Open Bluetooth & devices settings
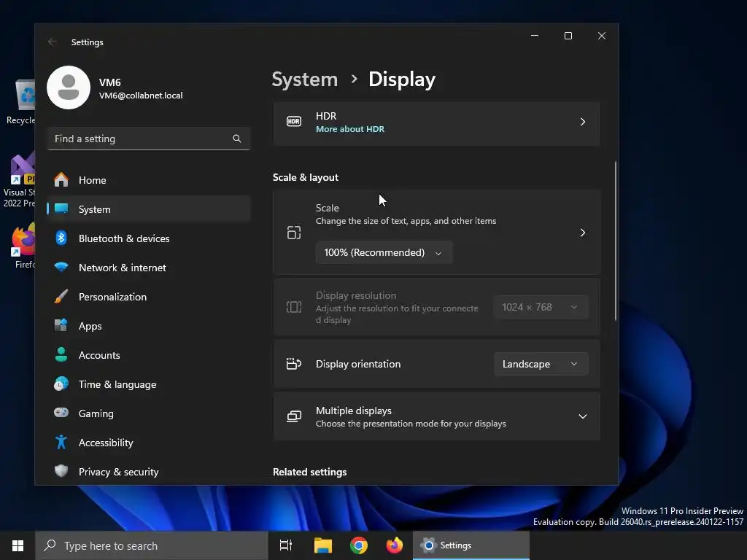This screenshot has height=560, width=747. pos(149,238)
